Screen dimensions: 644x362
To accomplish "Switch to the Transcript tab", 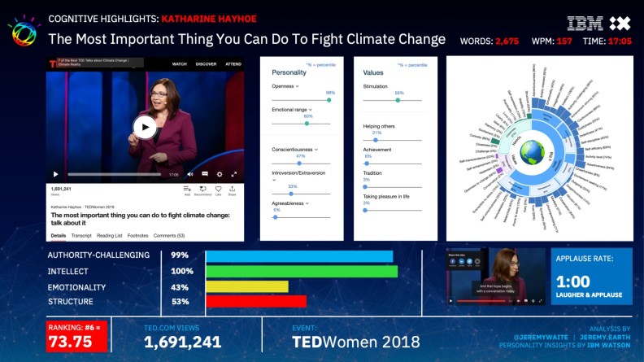I will click(x=81, y=235).
